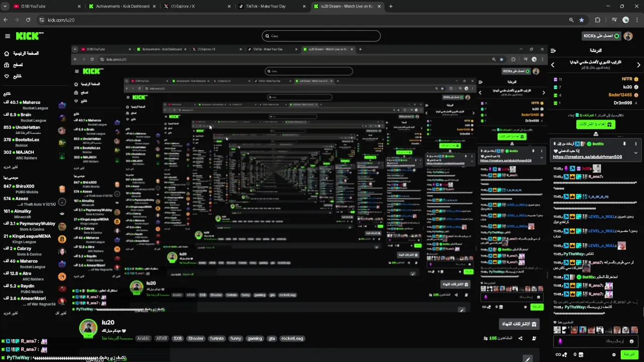Collapse the pinned message with its chevron
This screenshot has width=644, height=362.
click(x=635, y=153)
